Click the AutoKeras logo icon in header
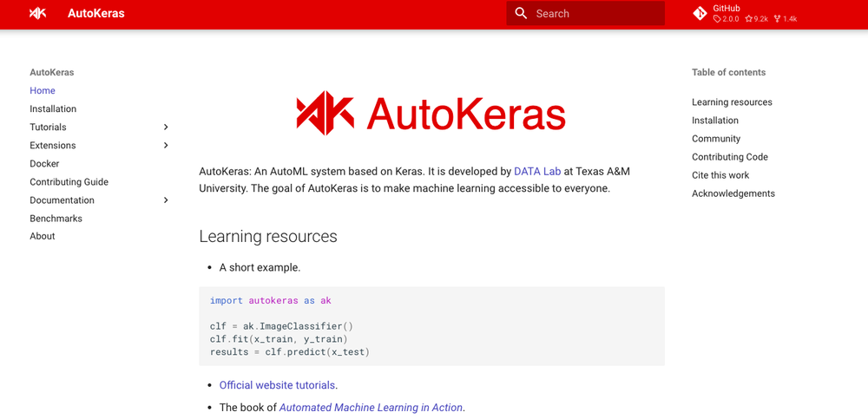This screenshot has height=419, width=868. [x=37, y=13]
